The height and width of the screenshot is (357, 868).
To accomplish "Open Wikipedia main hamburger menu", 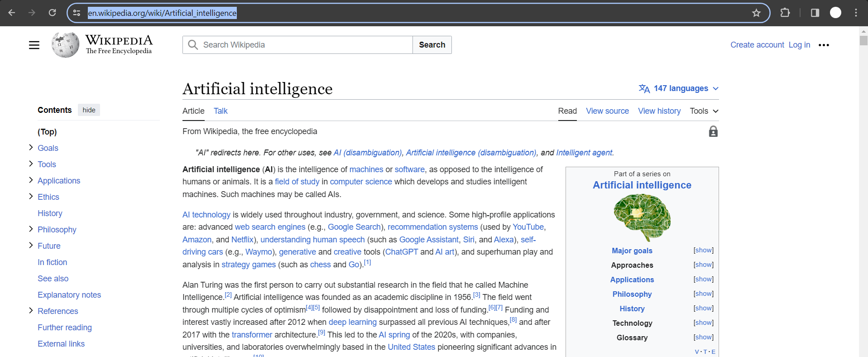I will tap(34, 45).
